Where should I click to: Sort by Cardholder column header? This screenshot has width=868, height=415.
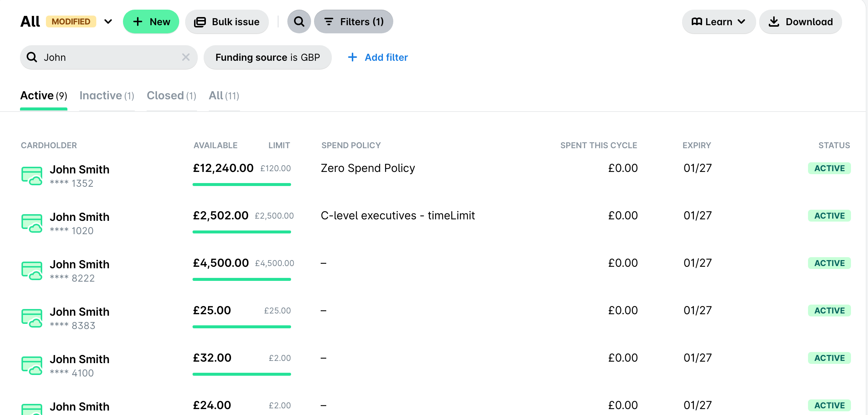tap(49, 145)
